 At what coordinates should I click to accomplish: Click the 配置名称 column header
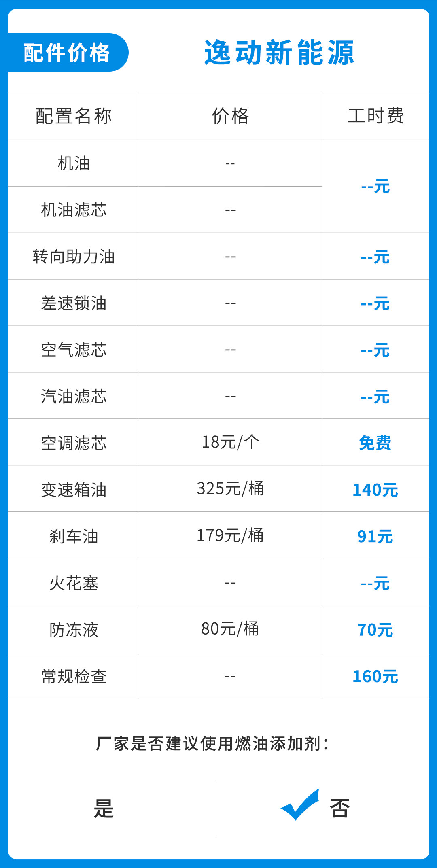tap(74, 117)
